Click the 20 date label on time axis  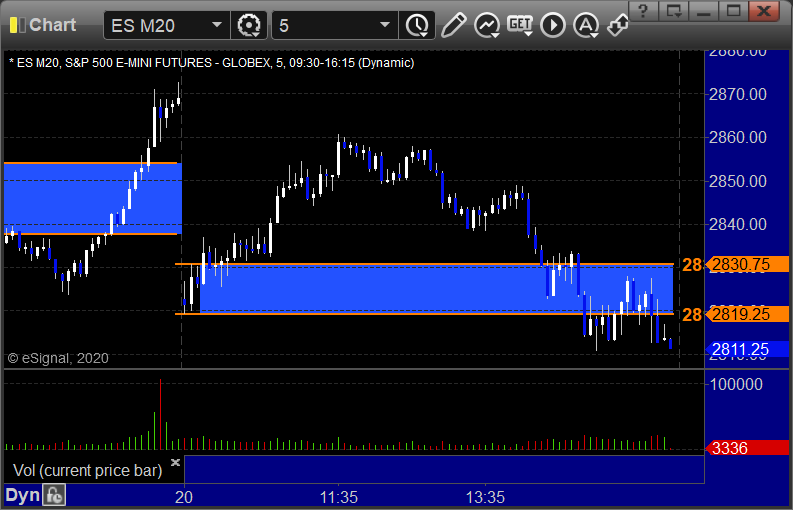pos(184,497)
